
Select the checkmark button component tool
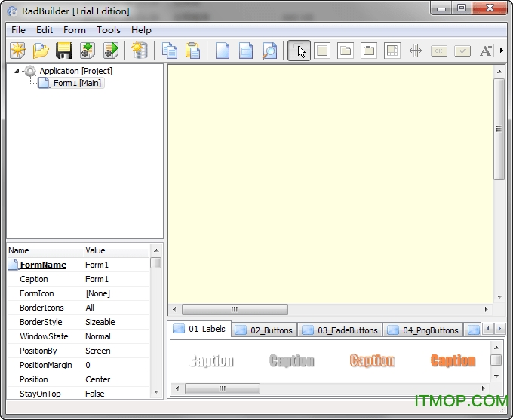pyautogui.click(x=462, y=51)
